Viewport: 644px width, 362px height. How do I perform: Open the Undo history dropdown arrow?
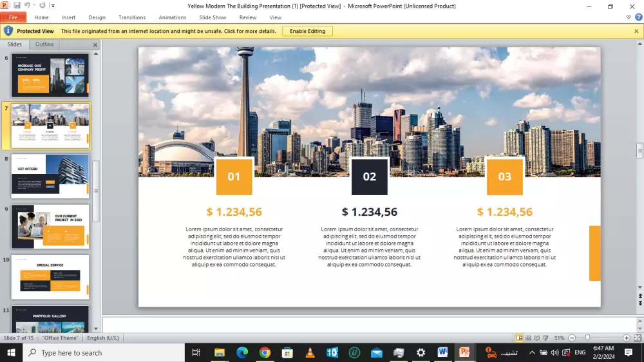click(x=34, y=5)
